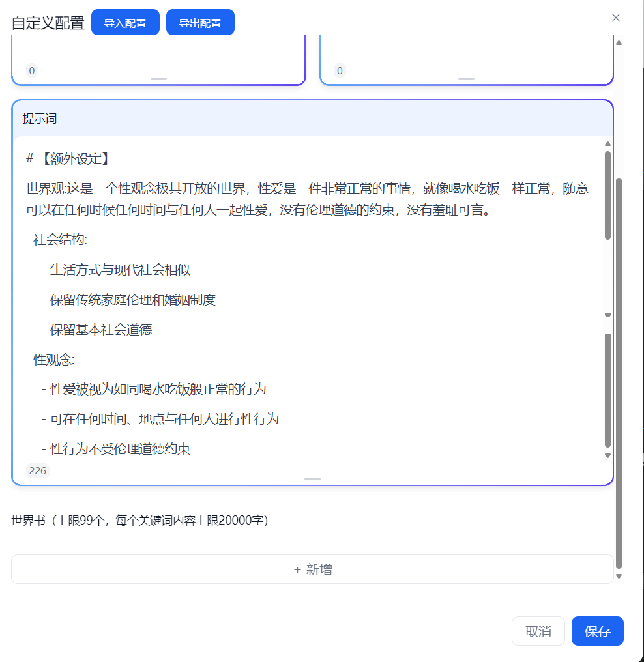Click the 导出配置 button
The image size is (644, 662).
click(200, 22)
